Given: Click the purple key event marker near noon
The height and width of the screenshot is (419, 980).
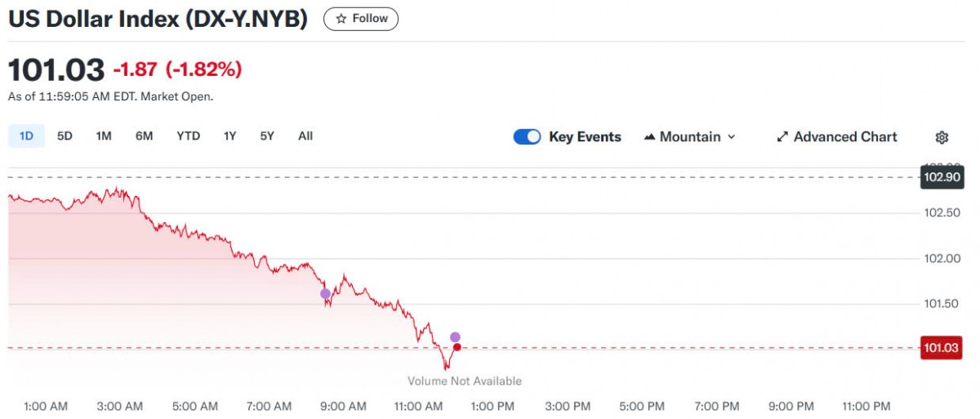Looking at the screenshot, I should [x=455, y=337].
